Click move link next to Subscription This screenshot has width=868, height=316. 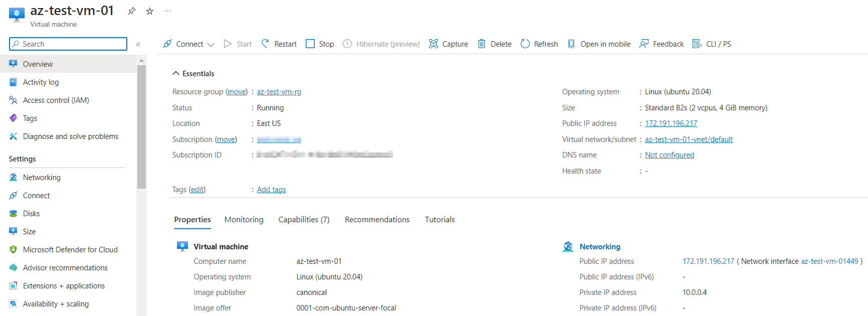coord(226,139)
